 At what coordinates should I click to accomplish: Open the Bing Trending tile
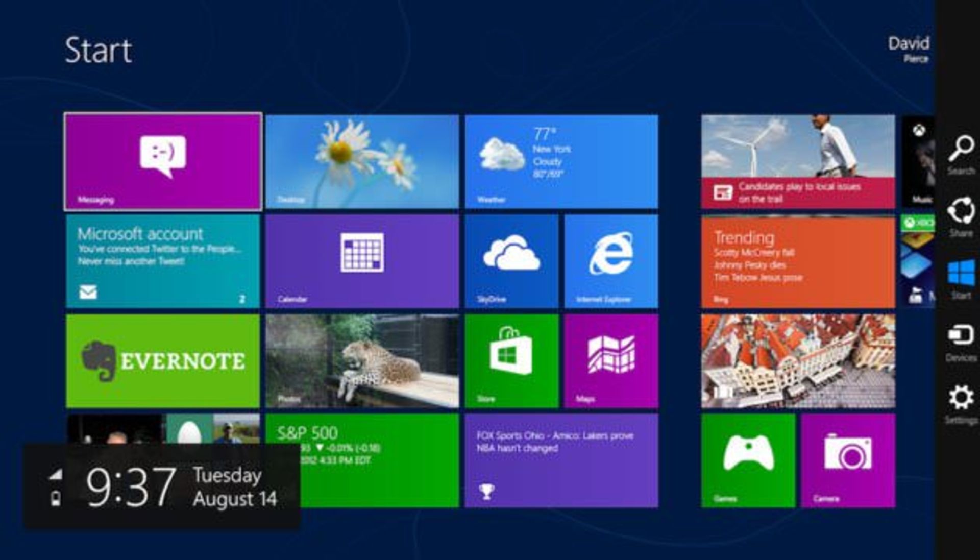798,262
